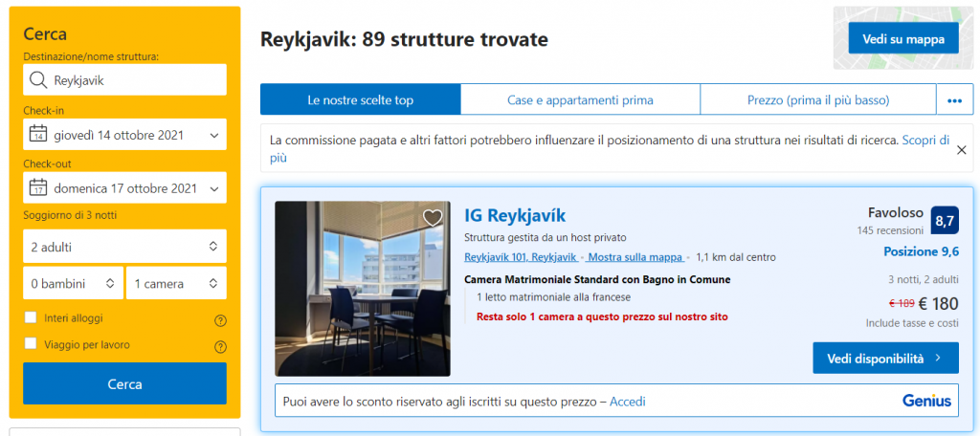Open the three-dots more sorting options

(x=953, y=99)
